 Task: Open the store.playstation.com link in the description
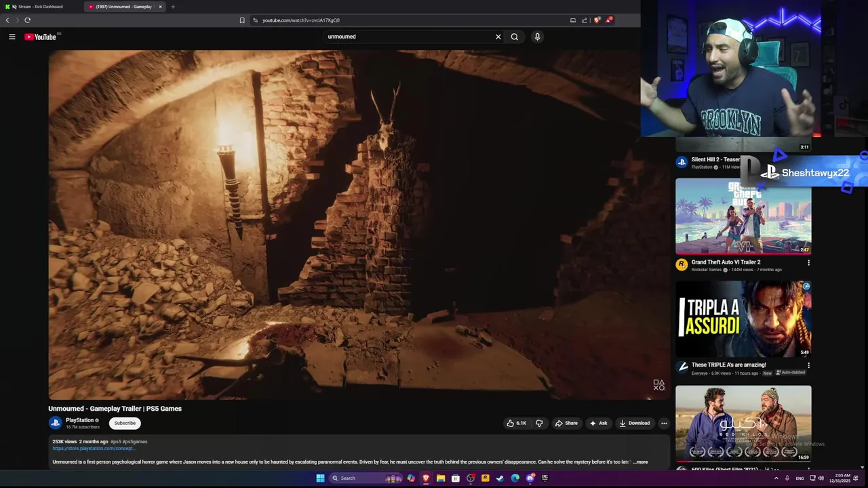click(94, 449)
